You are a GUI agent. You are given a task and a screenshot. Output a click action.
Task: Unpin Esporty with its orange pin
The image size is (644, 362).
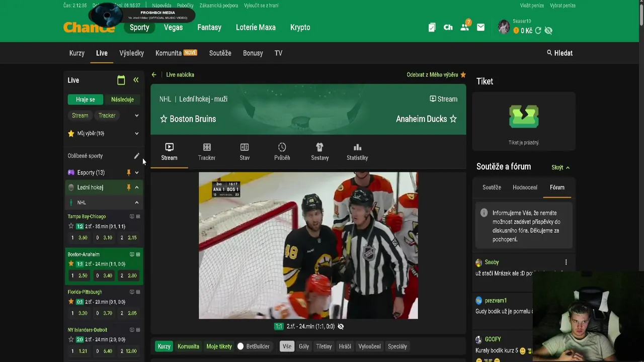click(x=128, y=172)
